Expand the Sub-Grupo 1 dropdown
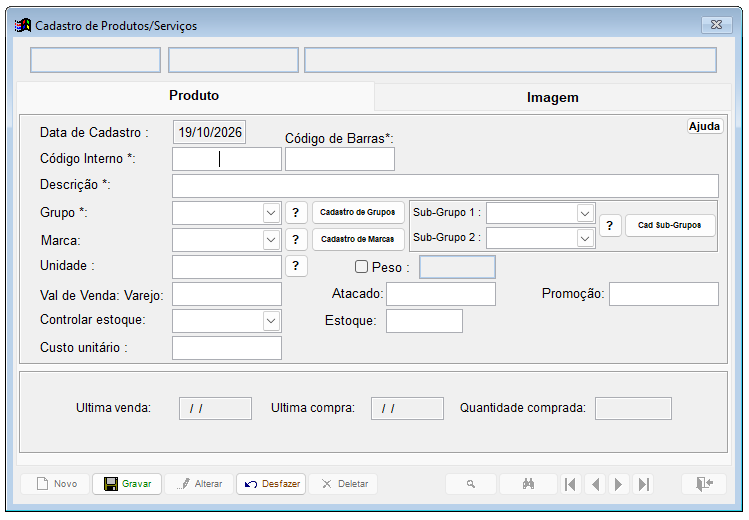The height and width of the screenshot is (520, 749). pos(585,213)
